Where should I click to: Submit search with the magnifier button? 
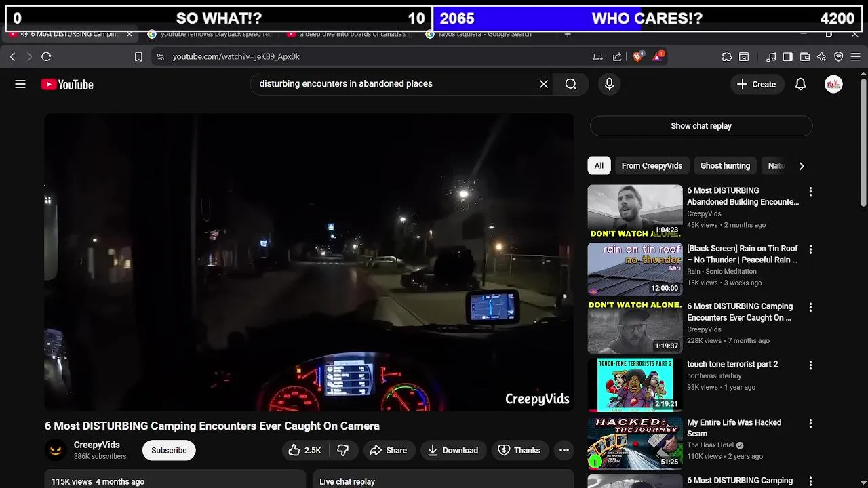point(571,84)
